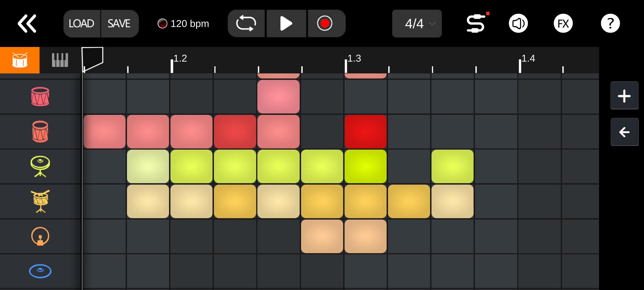
Task: Switch to the drum pattern tab
Action: pyautogui.click(x=20, y=60)
